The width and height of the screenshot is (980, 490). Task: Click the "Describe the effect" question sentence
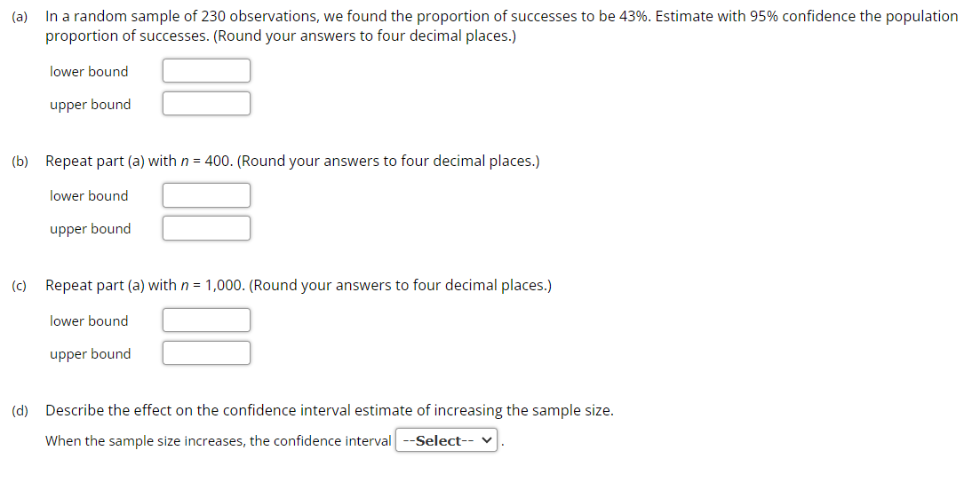(330, 411)
